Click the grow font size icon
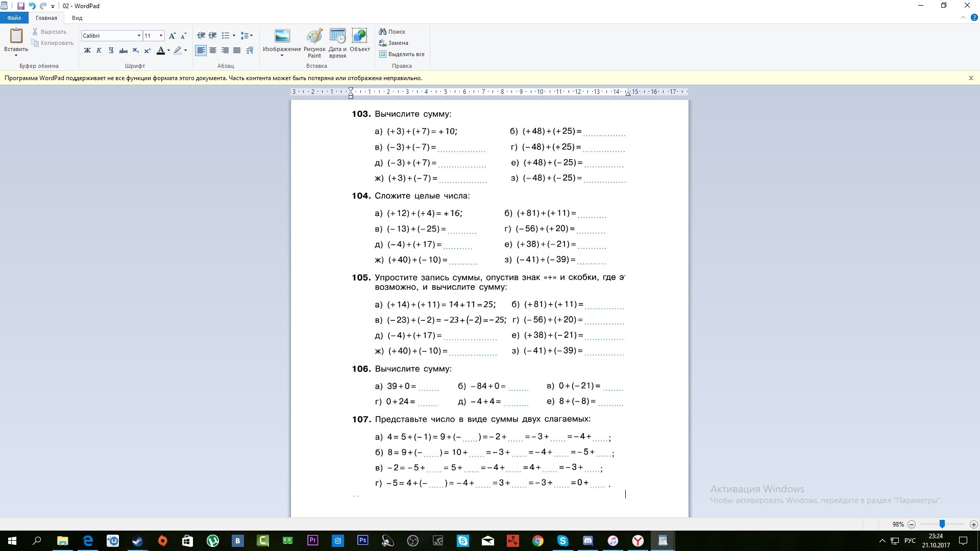This screenshot has height=551, width=980. [x=172, y=36]
